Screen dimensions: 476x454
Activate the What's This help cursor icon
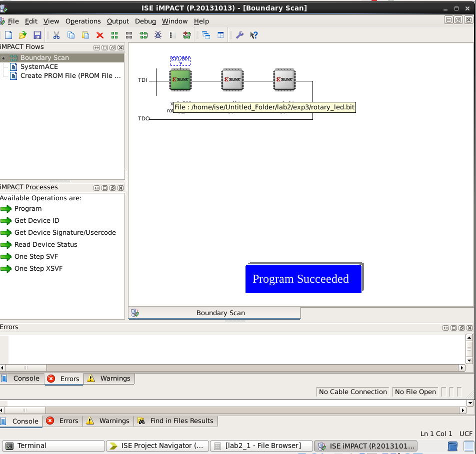click(x=254, y=35)
